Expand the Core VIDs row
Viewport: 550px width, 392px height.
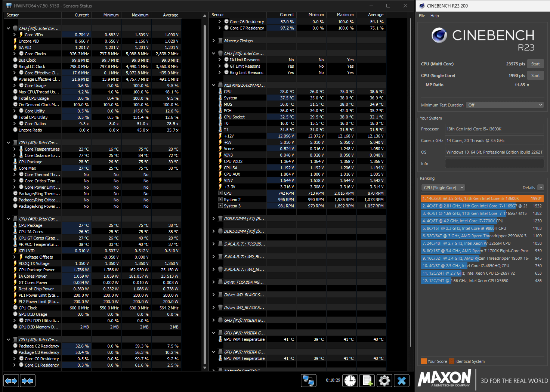click(15, 35)
